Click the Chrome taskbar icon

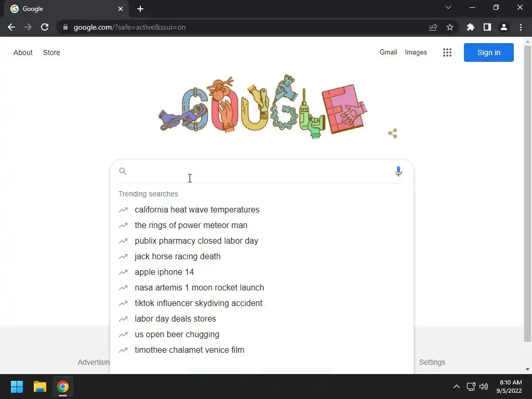coord(63,387)
